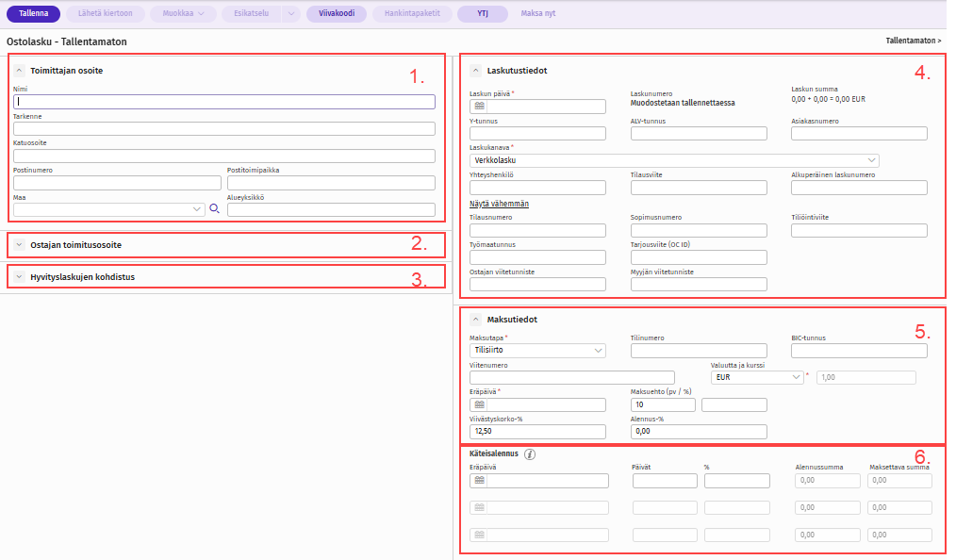This screenshot has height=560, width=956.
Task: Click the Viivakoodi button
Action: pos(336,14)
